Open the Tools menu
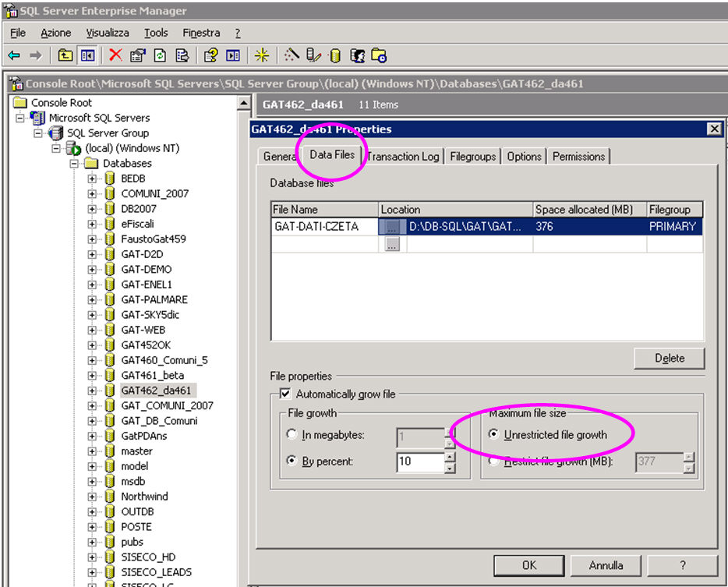Image resolution: width=728 pixels, height=587 pixels. point(156,33)
